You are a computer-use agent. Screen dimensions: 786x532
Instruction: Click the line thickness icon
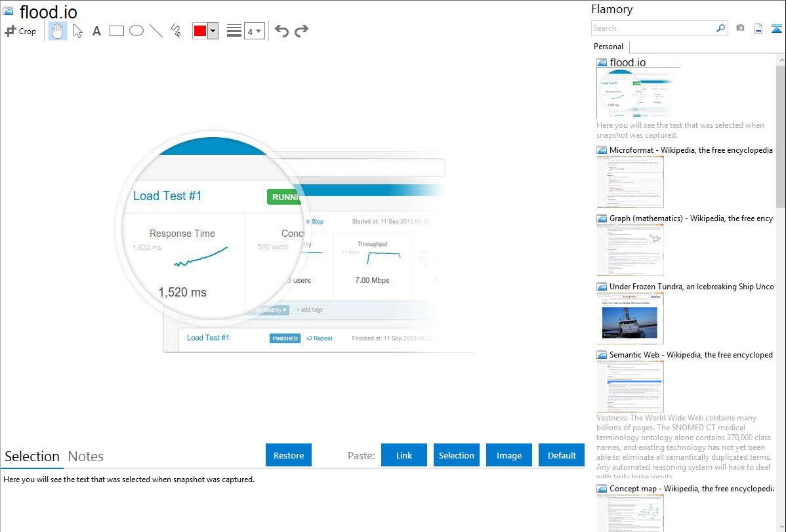coord(234,31)
